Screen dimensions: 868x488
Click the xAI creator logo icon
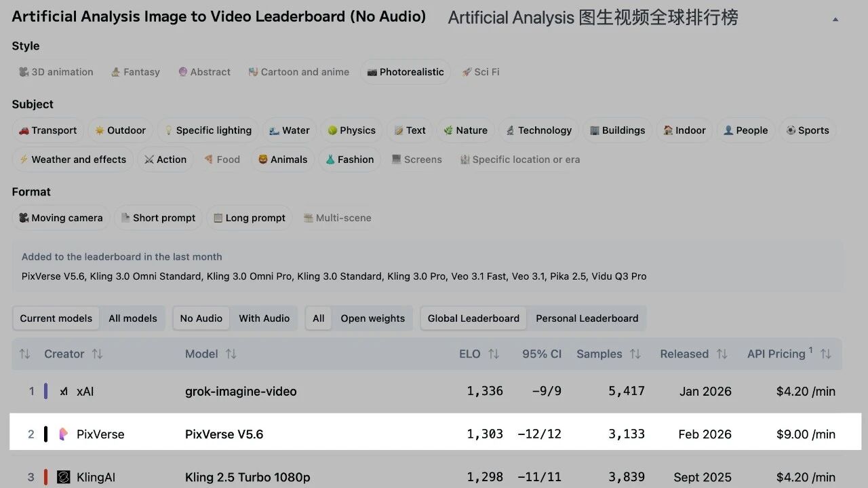(x=64, y=392)
